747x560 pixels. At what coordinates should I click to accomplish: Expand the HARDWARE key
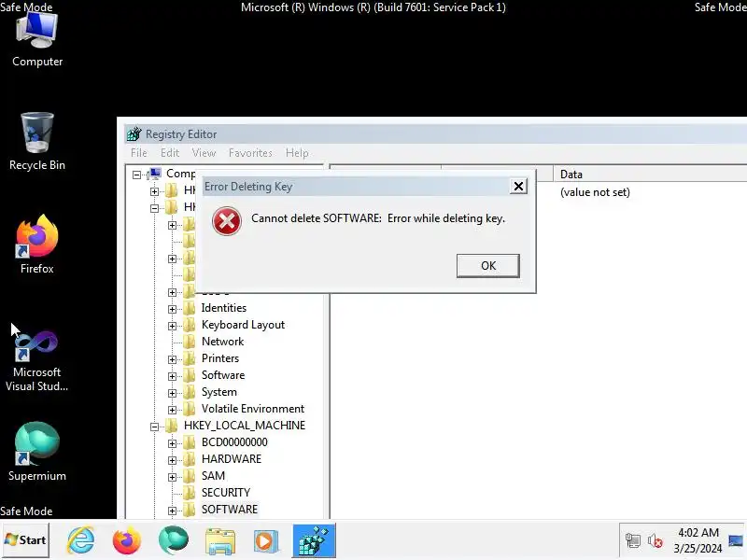172,460
